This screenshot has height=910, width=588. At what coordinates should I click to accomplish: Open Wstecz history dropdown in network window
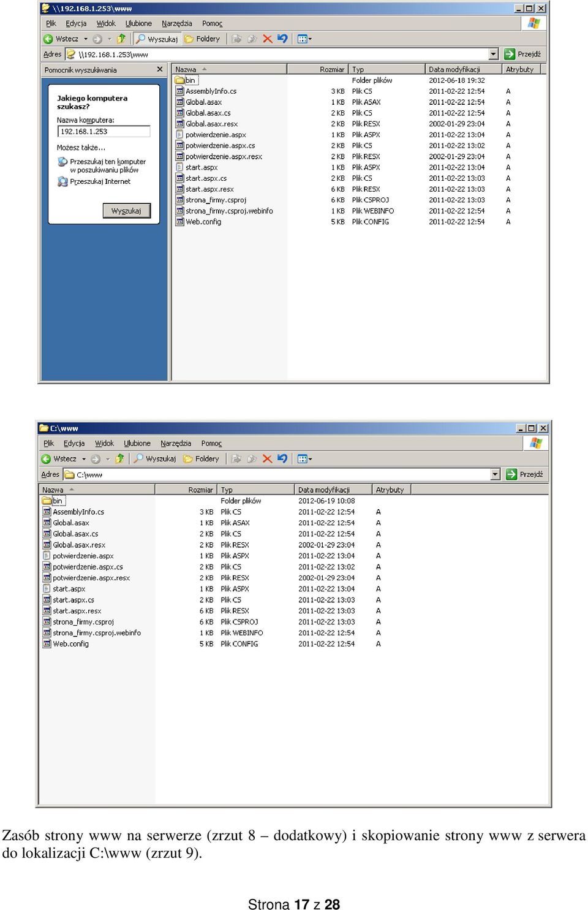[x=86, y=39]
